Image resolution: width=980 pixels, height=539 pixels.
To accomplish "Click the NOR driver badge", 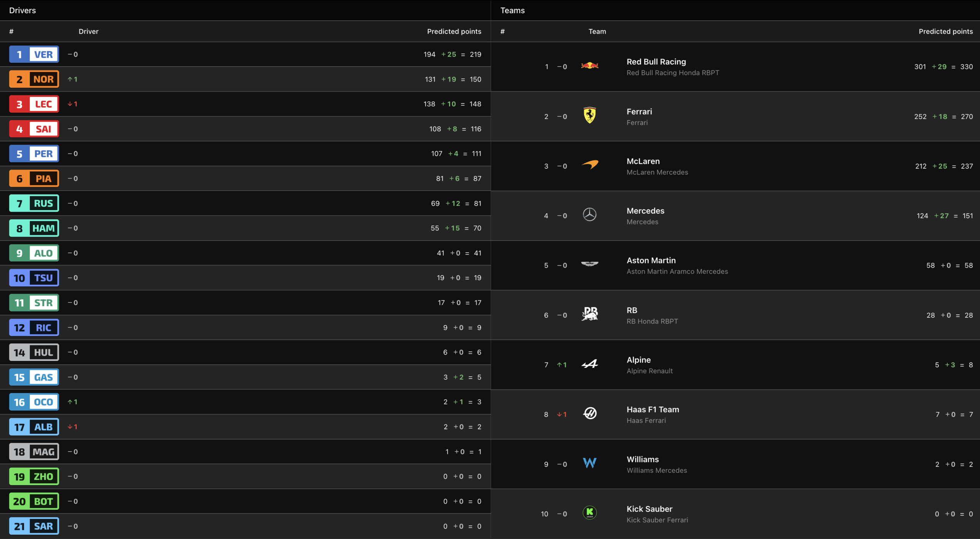I will [34, 79].
